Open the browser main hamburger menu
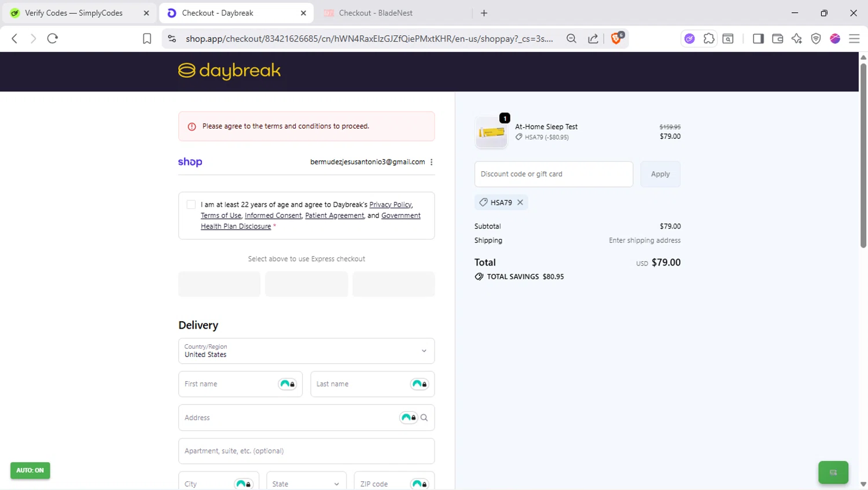 click(854, 39)
